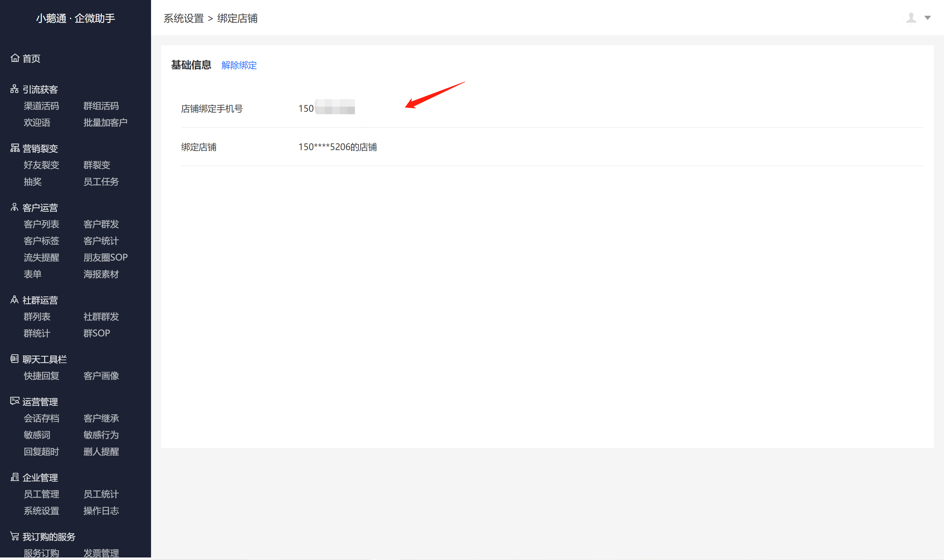Open 客户列表 menu item
Screen dimensions: 944x560
click(42, 225)
